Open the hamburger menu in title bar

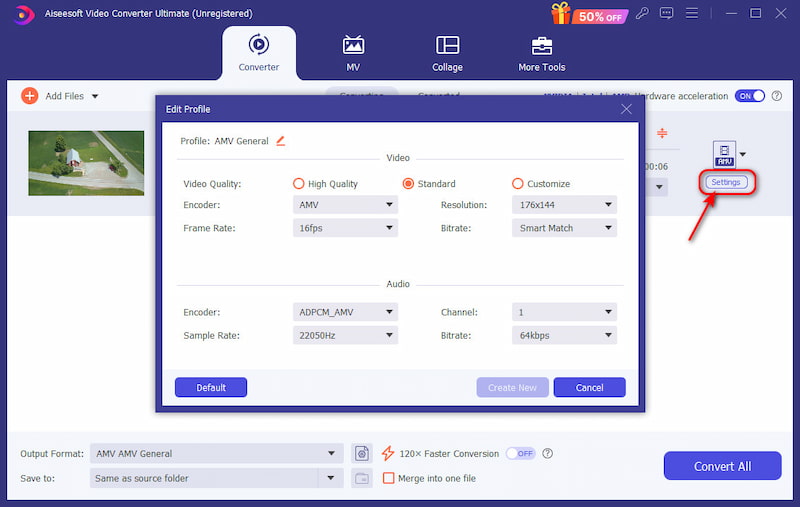(692, 13)
